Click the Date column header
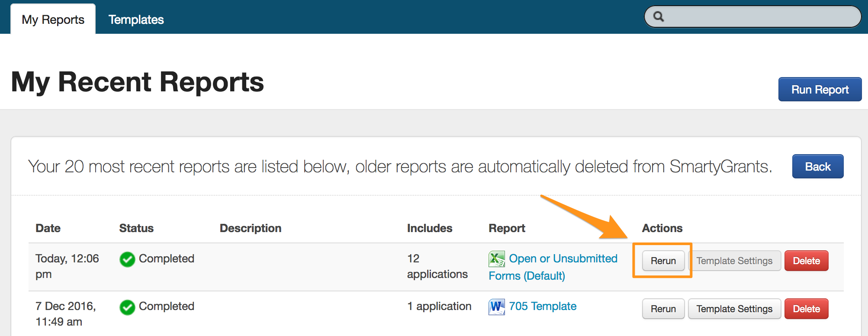 pos(48,228)
